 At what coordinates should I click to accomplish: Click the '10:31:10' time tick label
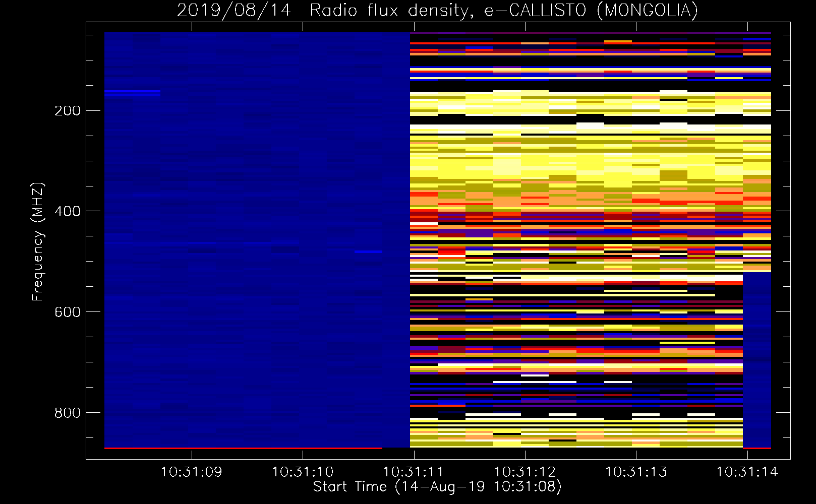303,472
